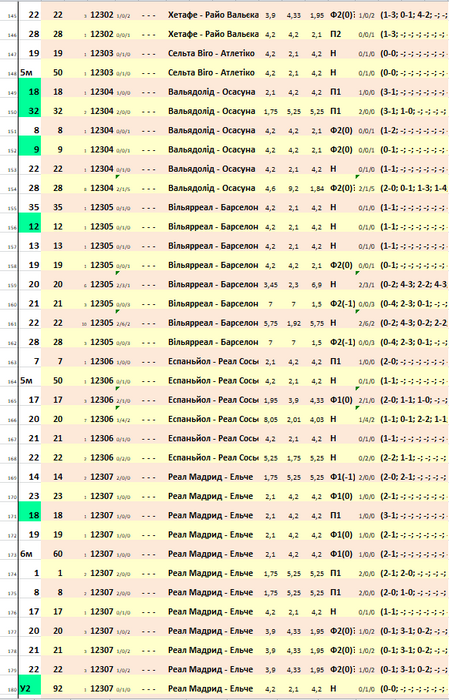Image resolution: width=449 pixels, height=700 pixels.
Task: Select 'Ф2(0)' cell in row 178
Action: click(x=342, y=650)
